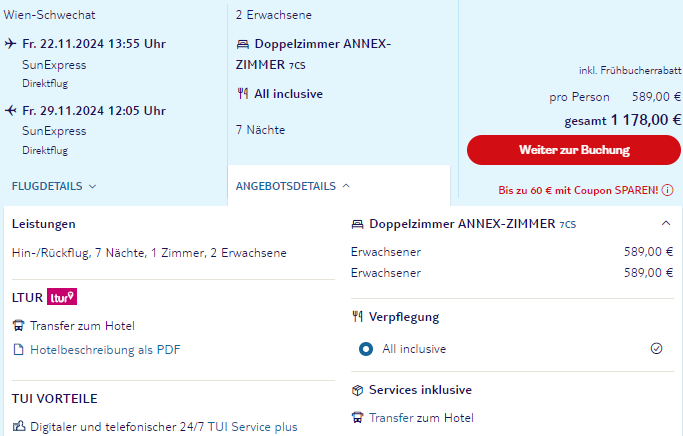Click the outbound flight airplane icon

coord(10,44)
